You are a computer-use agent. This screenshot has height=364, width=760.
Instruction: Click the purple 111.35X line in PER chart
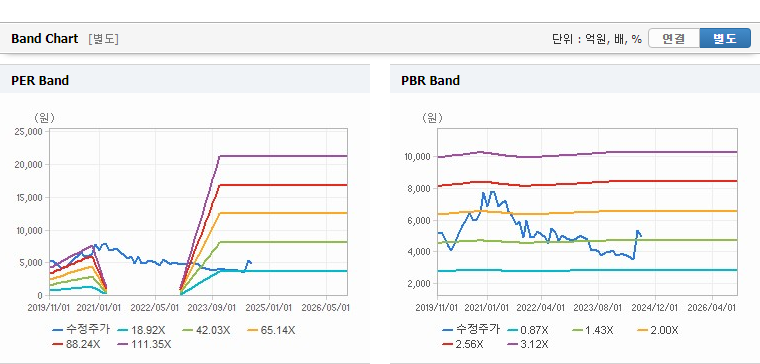click(284, 156)
